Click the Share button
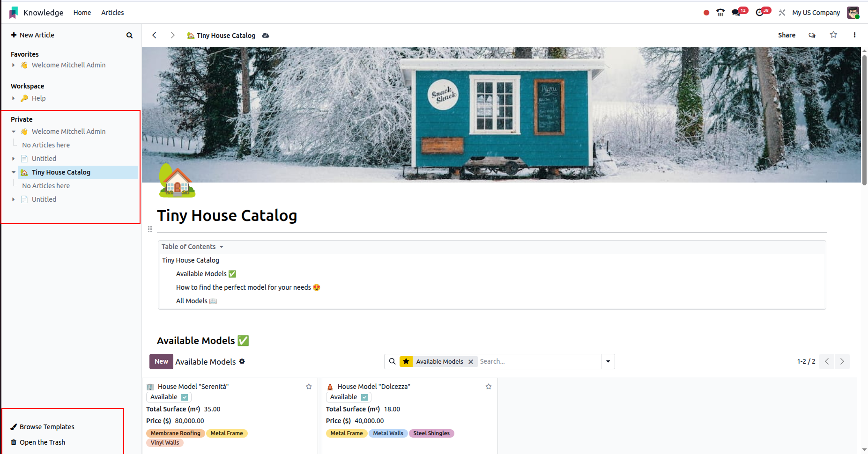Screen dimensions: 868x454 click(x=786, y=35)
